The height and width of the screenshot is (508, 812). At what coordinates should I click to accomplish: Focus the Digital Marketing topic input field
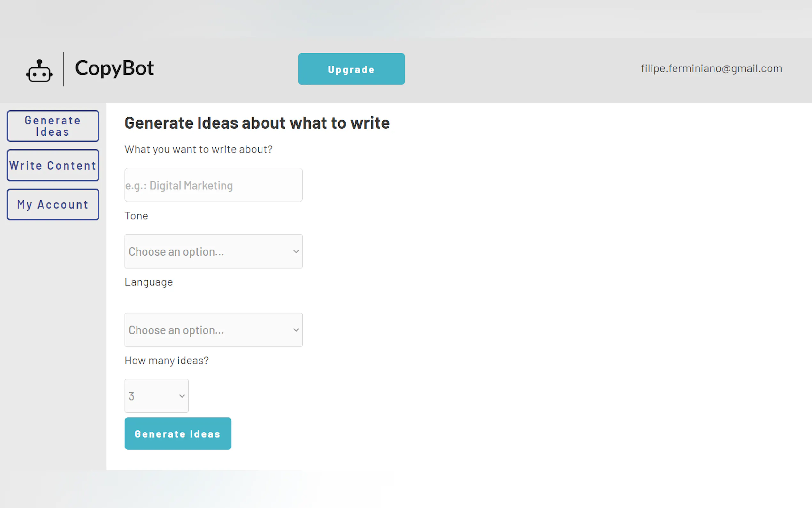click(x=213, y=185)
